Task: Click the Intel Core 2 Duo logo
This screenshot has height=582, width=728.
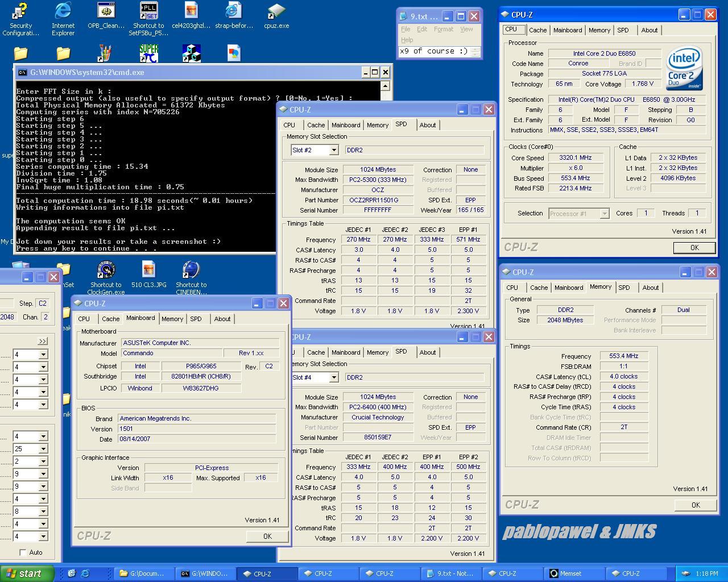Action: pos(685,68)
